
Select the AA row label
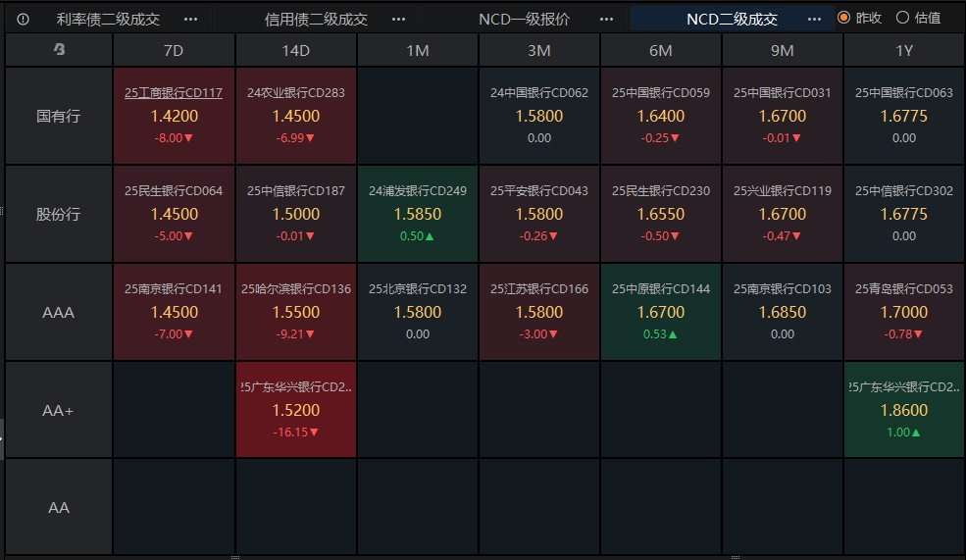[59, 508]
